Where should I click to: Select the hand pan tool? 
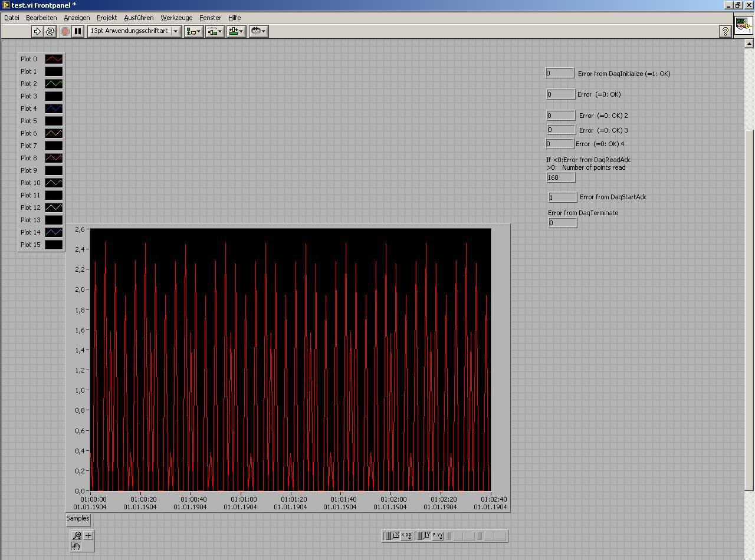pyautogui.click(x=77, y=546)
